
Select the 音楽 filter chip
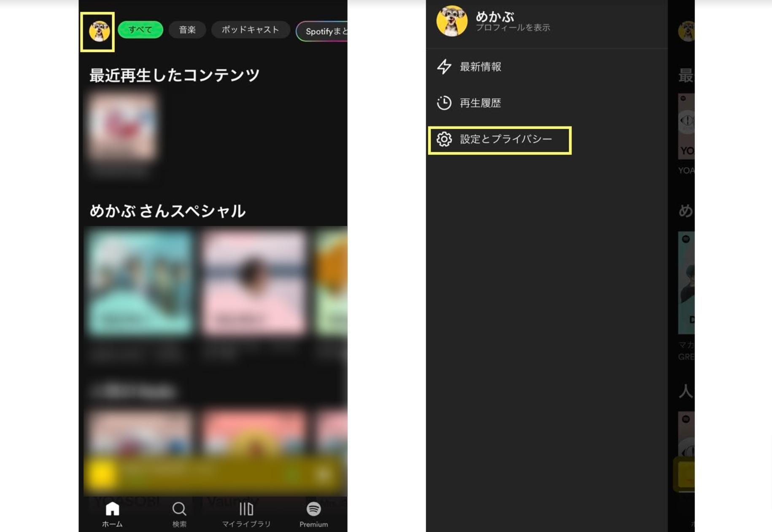[x=187, y=30]
